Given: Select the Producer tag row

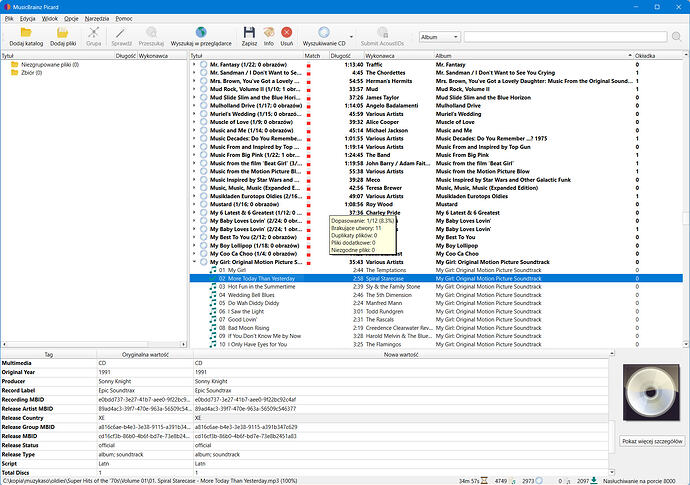Looking at the screenshot, I should pyautogui.click(x=305, y=382).
